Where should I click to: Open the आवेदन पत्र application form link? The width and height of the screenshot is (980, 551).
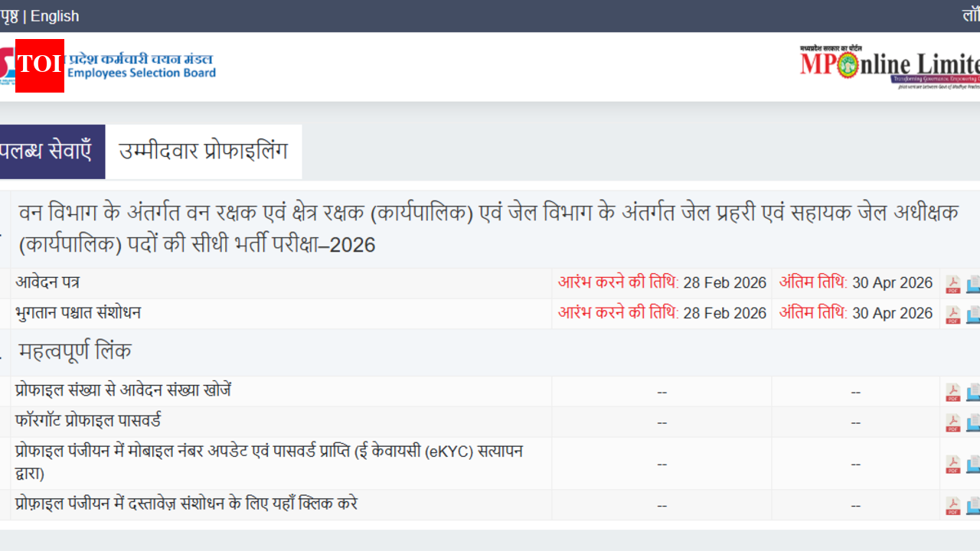tap(47, 282)
